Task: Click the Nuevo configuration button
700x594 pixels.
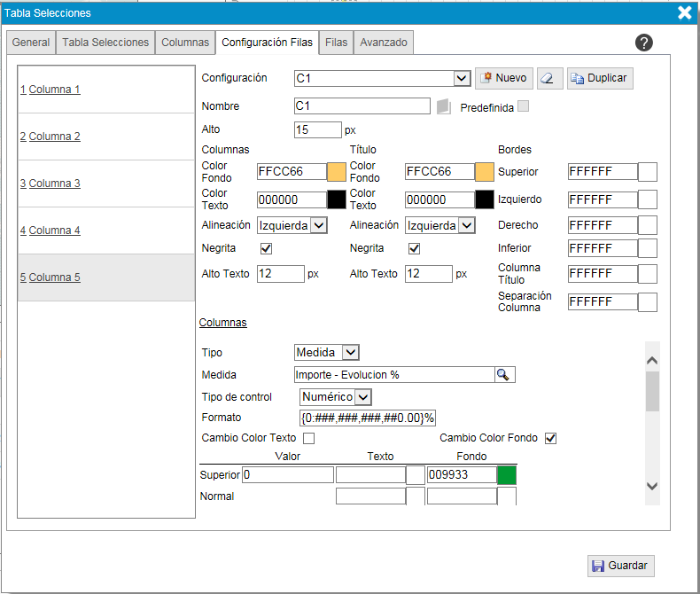Action: [x=502, y=78]
